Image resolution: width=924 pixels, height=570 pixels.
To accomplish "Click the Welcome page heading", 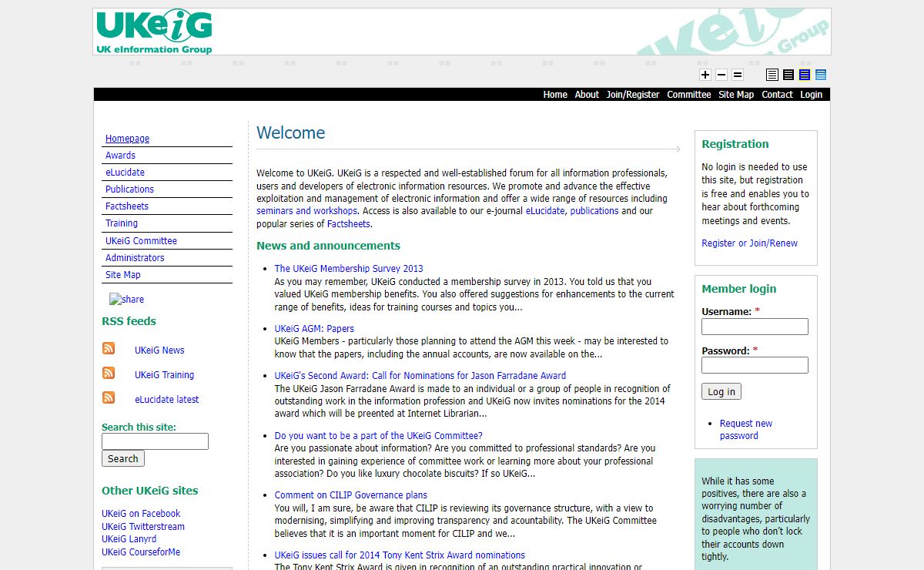I will [291, 132].
